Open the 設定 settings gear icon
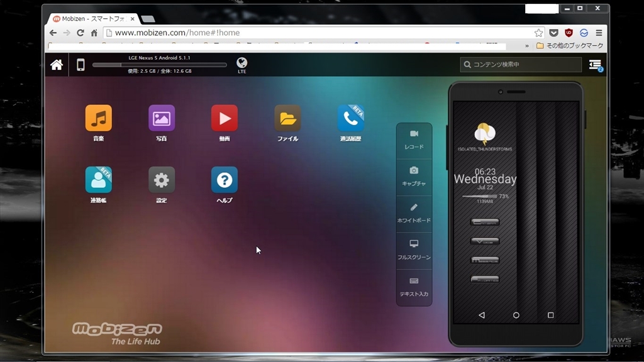The image size is (644, 362). [x=162, y=180]
